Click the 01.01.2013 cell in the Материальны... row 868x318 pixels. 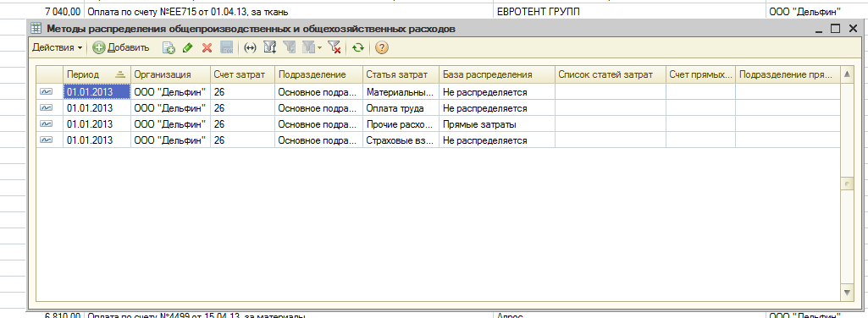[x=97, y=92]
